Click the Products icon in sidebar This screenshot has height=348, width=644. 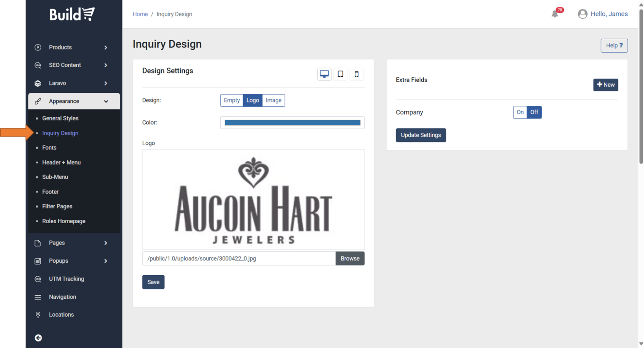coord(38,47)
